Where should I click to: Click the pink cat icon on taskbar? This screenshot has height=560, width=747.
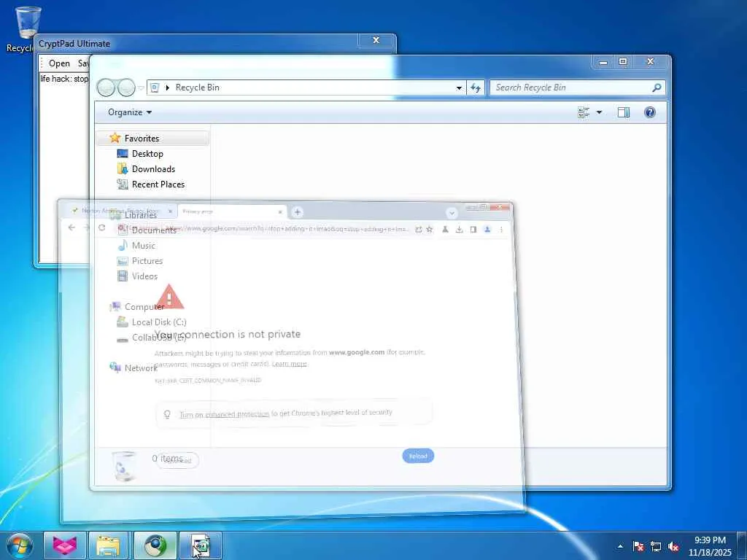(65, 546)
